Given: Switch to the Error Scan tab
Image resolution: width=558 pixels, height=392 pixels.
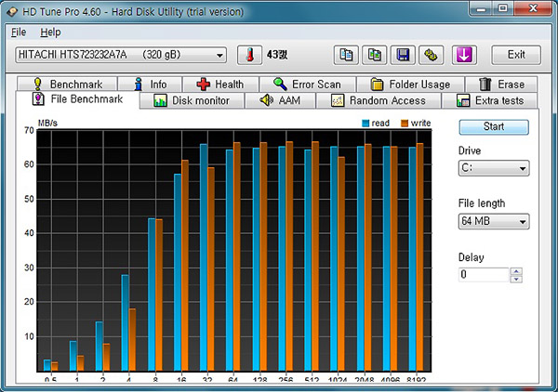Looking at the screenshot, I should click(308, 85).
